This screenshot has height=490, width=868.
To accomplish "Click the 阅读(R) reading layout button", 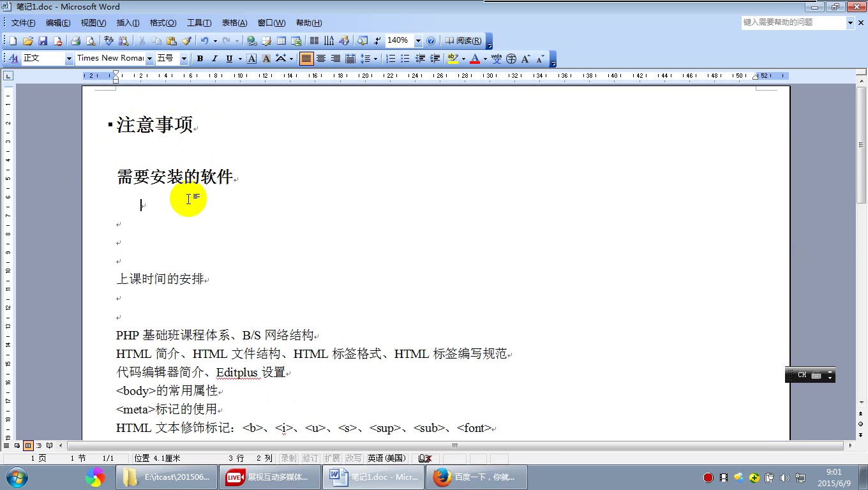I will [463, 41].
